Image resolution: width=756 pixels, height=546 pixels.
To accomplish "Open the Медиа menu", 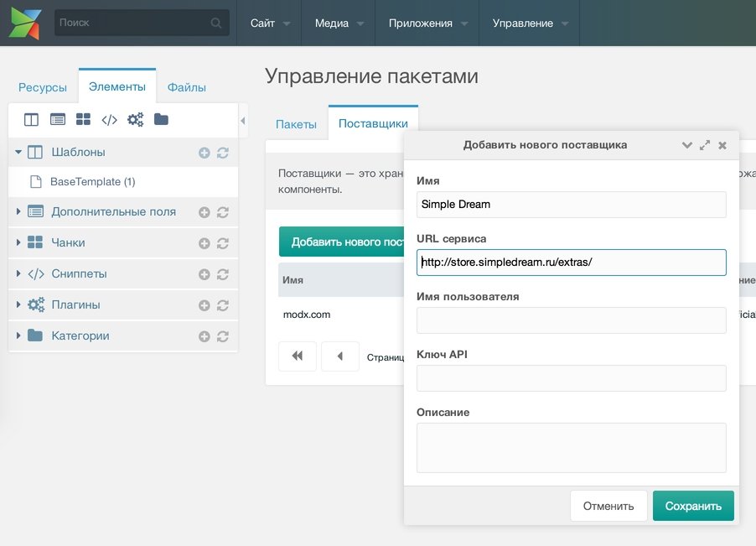I will [x=339, y=23].
